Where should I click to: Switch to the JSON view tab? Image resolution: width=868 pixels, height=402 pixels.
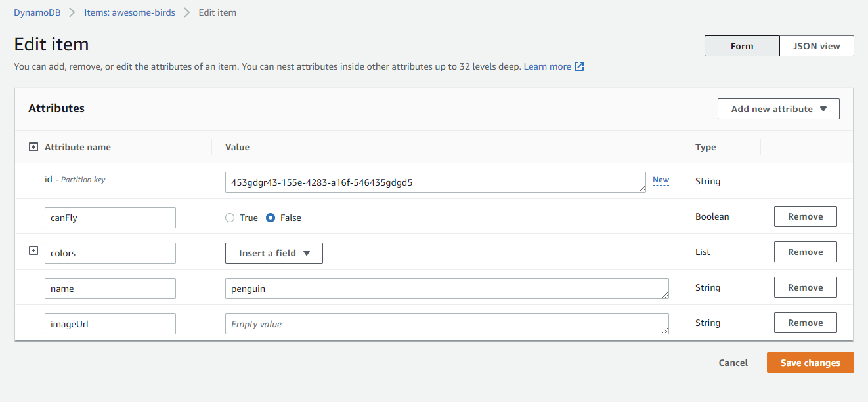tap(816, 46)
